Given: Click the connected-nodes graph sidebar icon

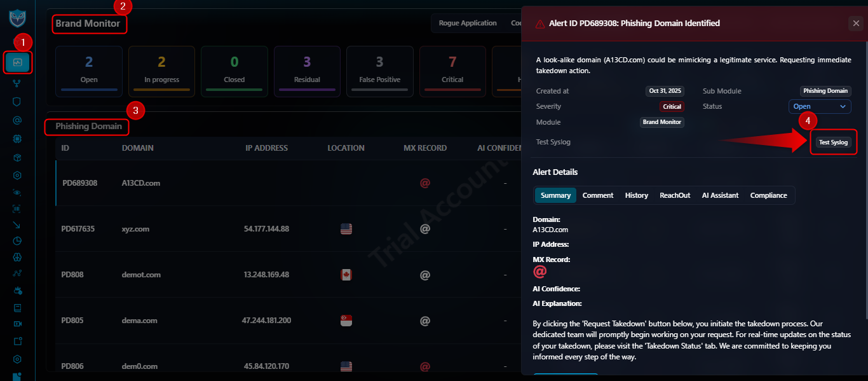Looking at the screenshot, I should tap(17, 274).
